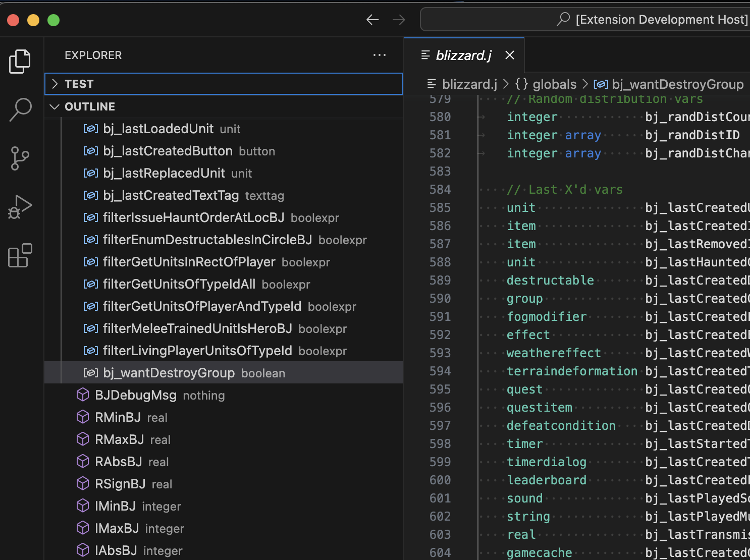Click line number 590 in the gutter

pyautogui.click(x=440, y=299)
